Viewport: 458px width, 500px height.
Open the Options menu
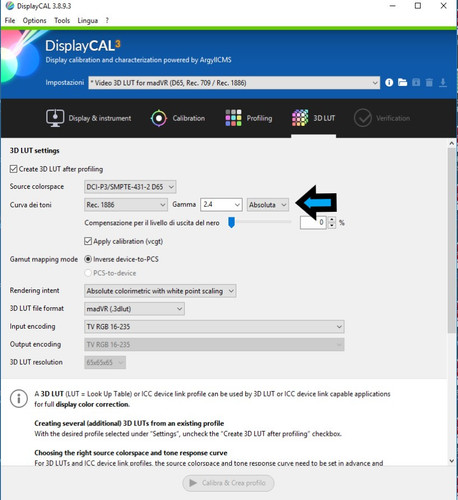[34, 21]
